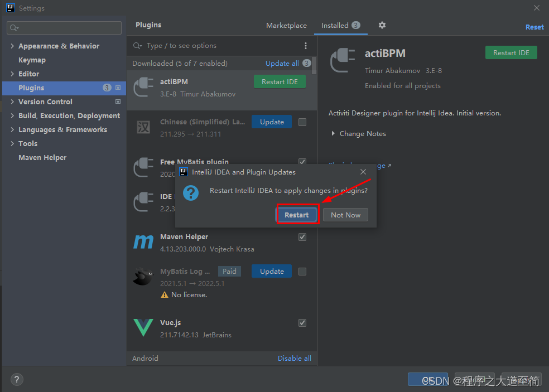549x392 pixels.
Task: Expand the Change Notes section
Action: (333, 133)
